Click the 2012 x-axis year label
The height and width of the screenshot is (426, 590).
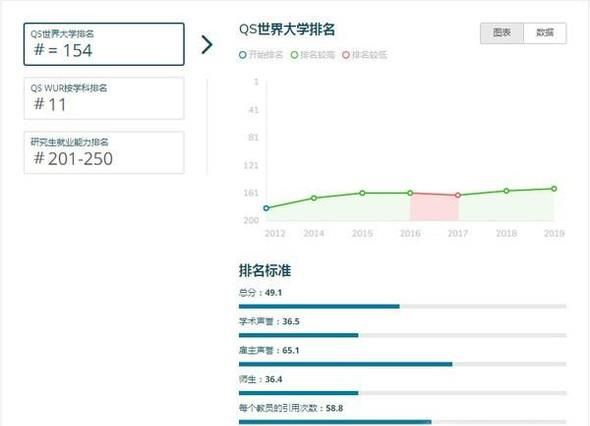[275, 233]
